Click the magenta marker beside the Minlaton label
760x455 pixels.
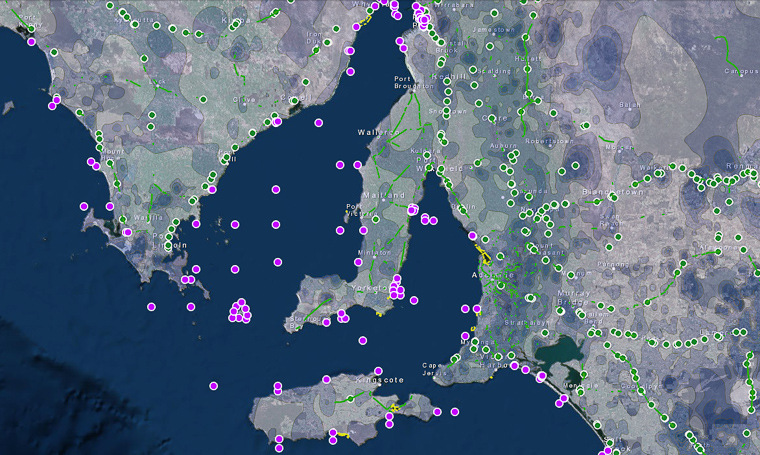[x=358, y=262]
